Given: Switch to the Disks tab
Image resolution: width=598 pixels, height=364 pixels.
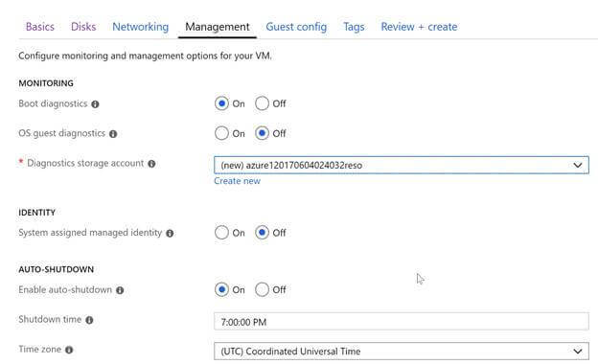Looking at the screenshot, I should tap(83, 27).
